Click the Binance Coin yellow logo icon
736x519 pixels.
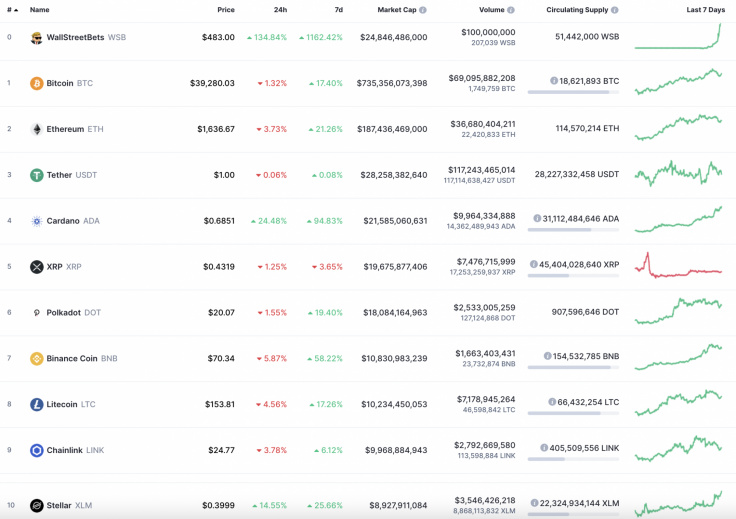(x=37, y=359)
